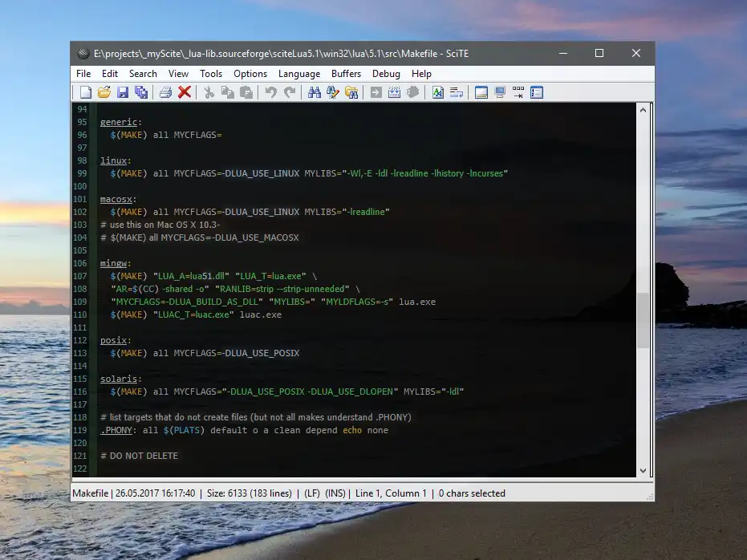Open the Buffers menu
The height and width of the screenshot is (560, 747).
point(346,74)
